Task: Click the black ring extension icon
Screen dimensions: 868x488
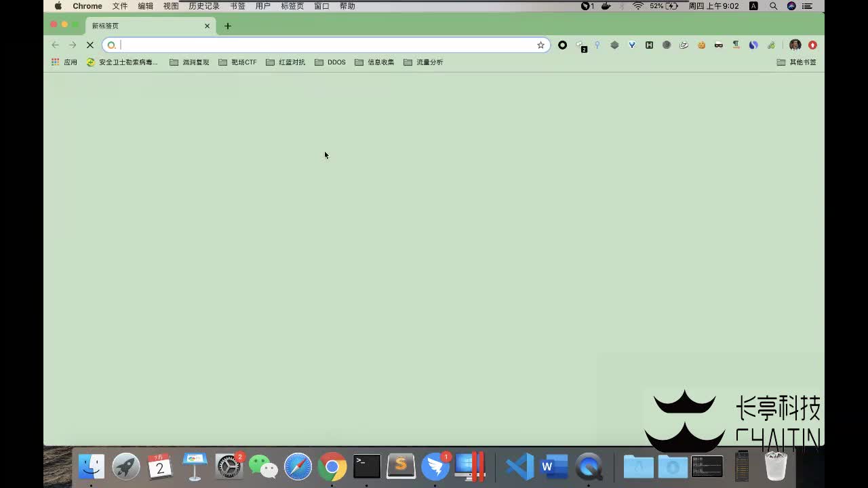Action: (x=562, y=45)
